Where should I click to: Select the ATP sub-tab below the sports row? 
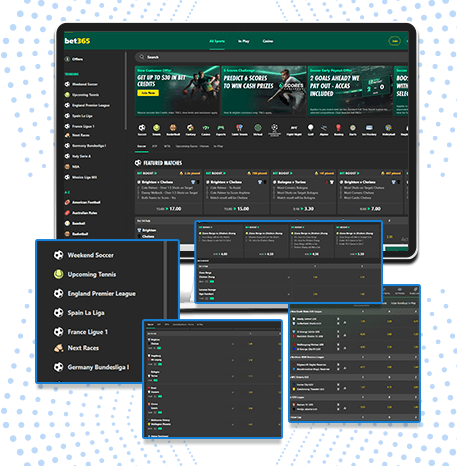155,146
